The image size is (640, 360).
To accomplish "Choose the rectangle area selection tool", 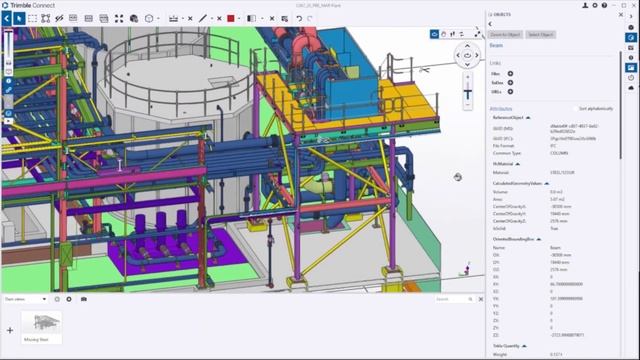I will [x=32, y=18].
